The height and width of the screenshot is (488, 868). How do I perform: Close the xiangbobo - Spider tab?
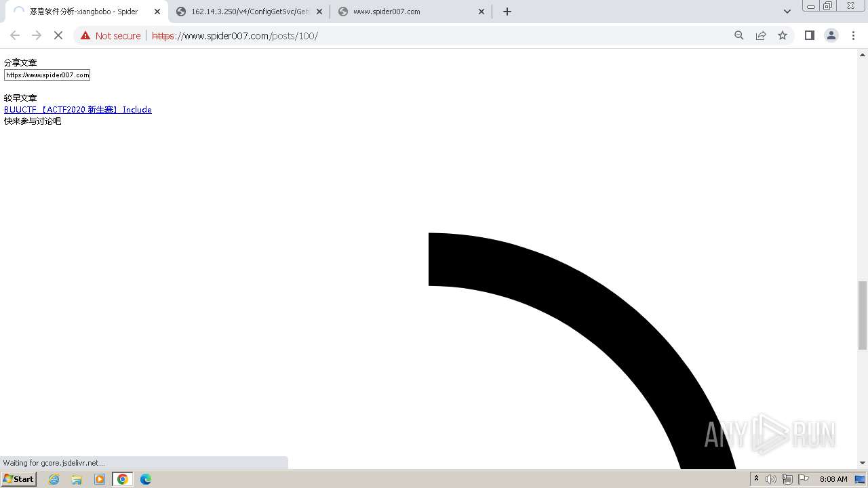[x=157, y=12]
